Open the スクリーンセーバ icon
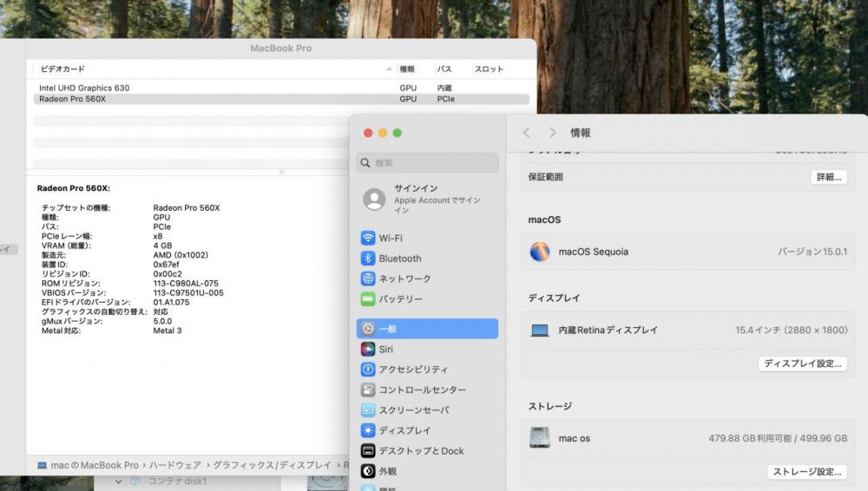The width and height of the screenshot is (868, 491). 367,410
